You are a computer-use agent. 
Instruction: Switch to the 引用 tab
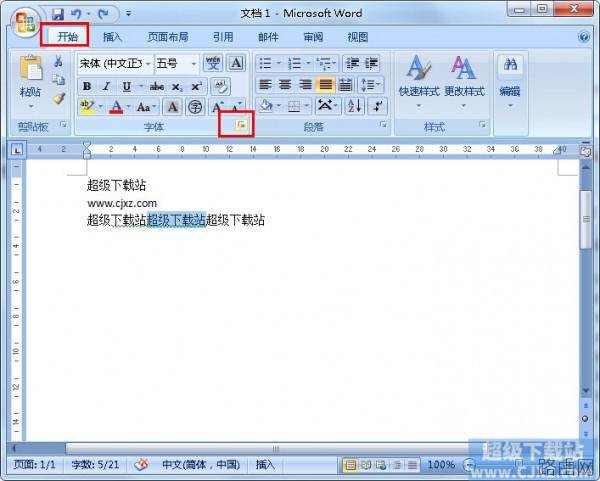223,37
